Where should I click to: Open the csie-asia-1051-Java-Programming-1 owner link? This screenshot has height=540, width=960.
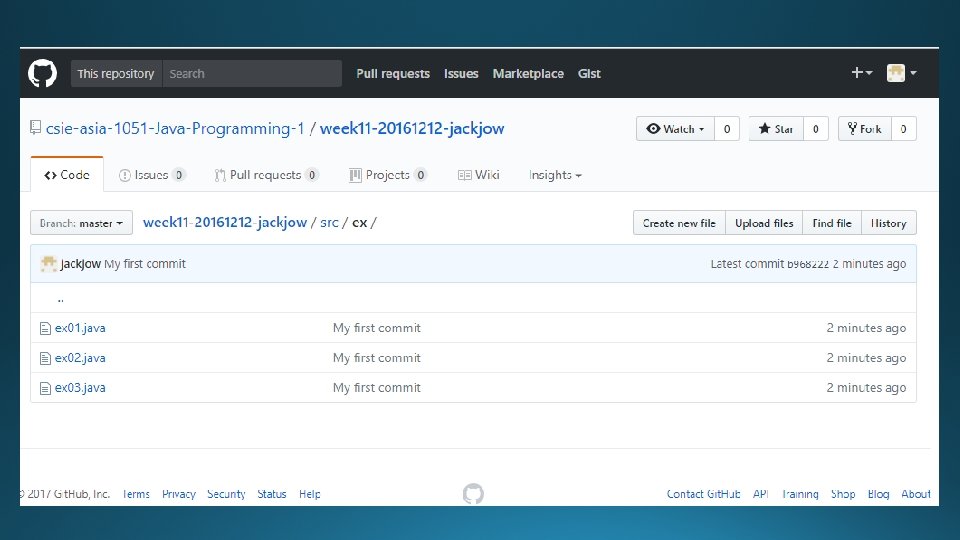tap(175, 129)
